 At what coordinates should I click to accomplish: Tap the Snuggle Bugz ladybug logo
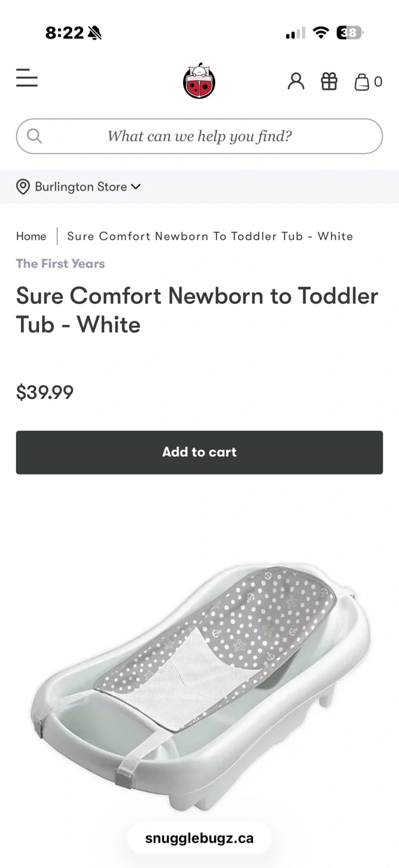coord(199,81)
